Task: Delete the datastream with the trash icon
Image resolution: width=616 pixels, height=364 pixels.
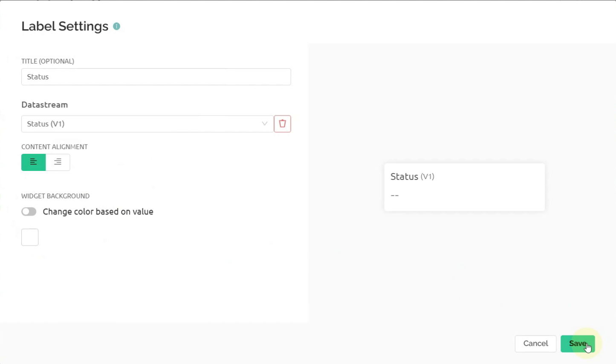Action: 282,124
